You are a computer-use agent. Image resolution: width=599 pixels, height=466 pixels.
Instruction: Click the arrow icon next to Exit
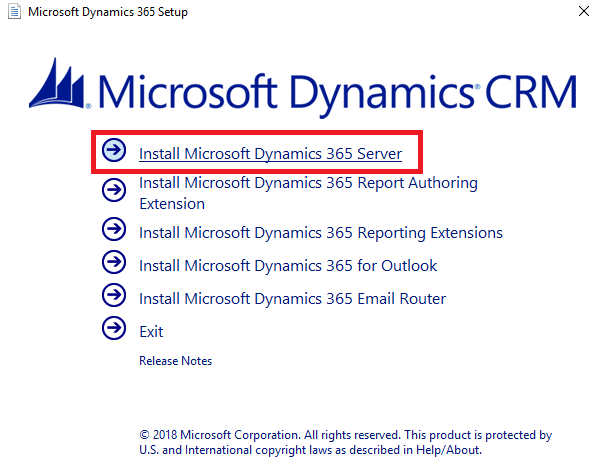point(114,328)
